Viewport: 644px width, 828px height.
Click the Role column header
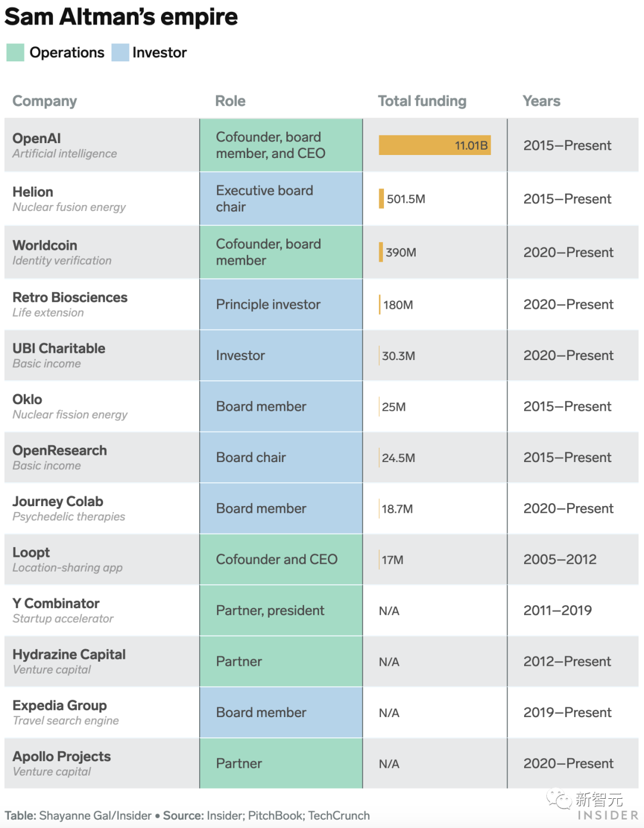coord(230,101)
